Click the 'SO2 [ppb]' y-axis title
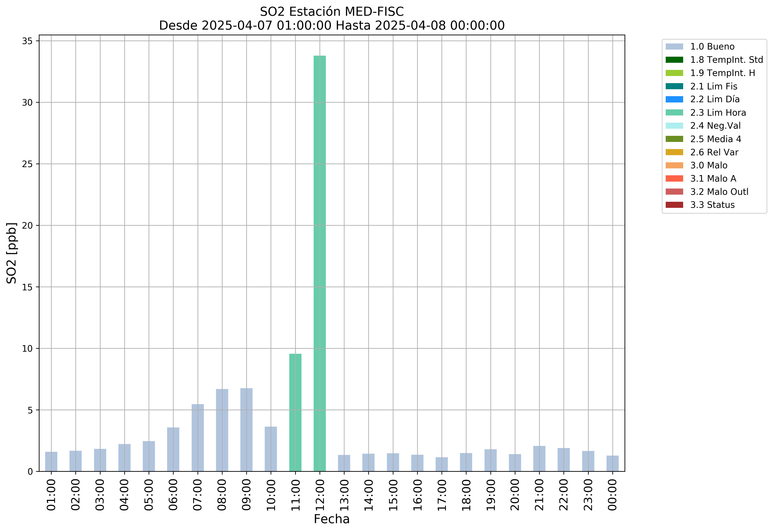 click(12, 253)
